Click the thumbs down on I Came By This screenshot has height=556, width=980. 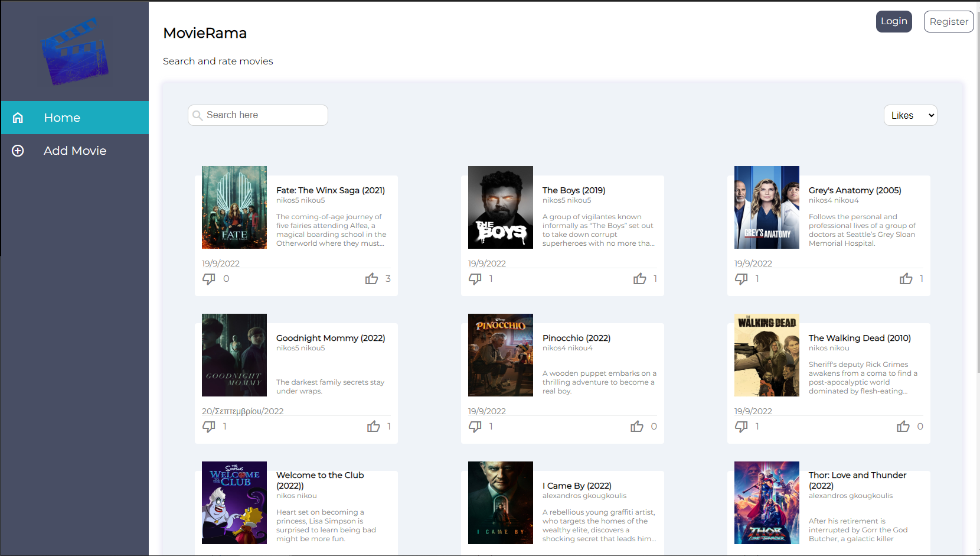[x=475, y=554]
